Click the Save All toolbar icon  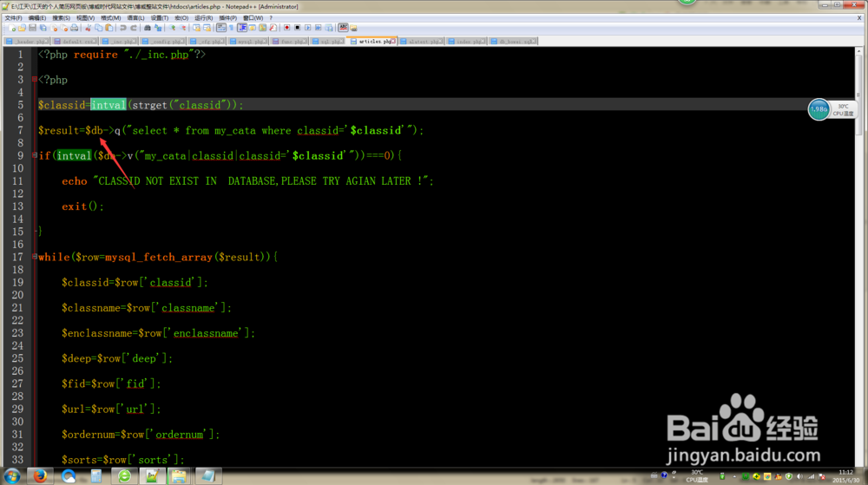(x=43, y=28)
